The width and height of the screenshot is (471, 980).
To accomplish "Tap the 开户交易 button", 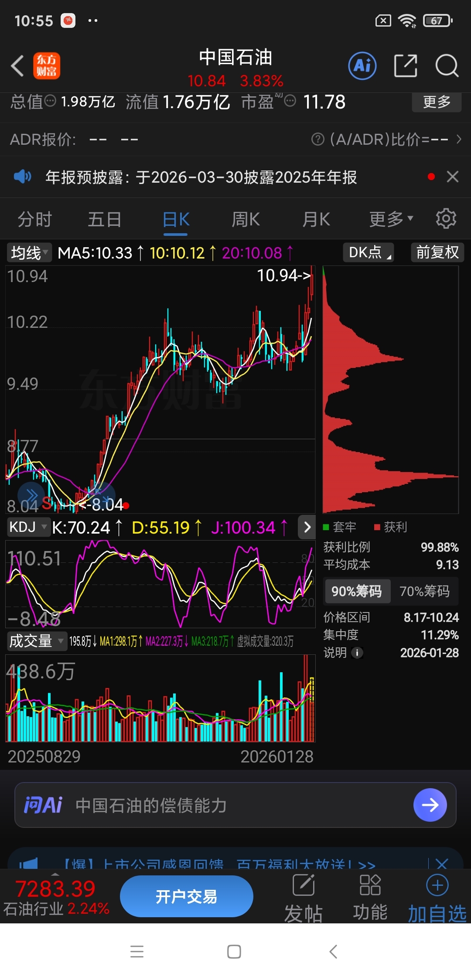I will tap(186, 896).
